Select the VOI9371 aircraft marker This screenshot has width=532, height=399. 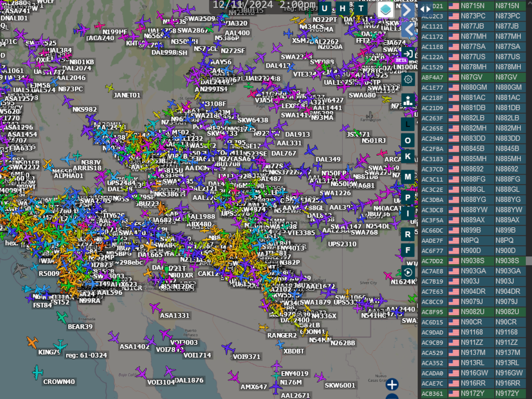tap(228, 348)
